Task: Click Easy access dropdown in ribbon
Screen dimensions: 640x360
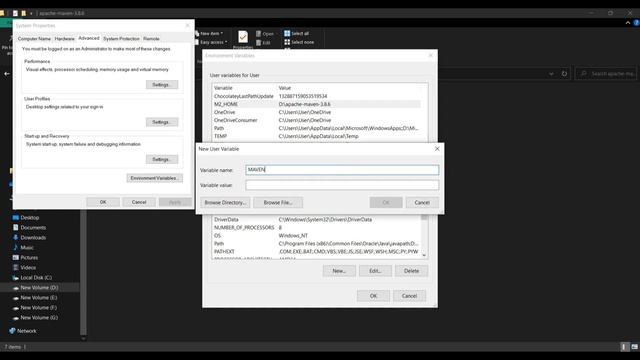Action: pyautogui.click(x=211, y=42)
